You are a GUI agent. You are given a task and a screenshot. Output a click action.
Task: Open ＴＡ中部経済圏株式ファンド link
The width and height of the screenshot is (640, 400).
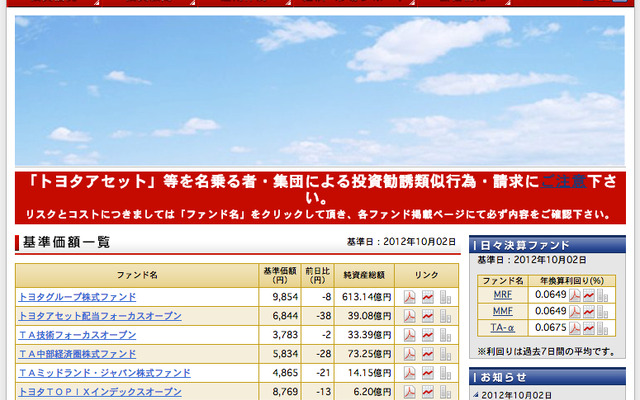(x=77, y=354)
